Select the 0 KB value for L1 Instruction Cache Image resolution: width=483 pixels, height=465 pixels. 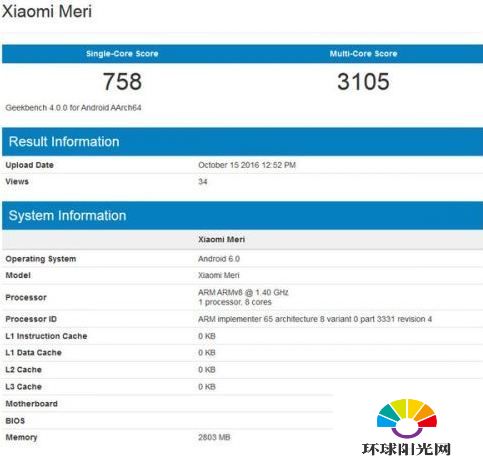(207, 336)
